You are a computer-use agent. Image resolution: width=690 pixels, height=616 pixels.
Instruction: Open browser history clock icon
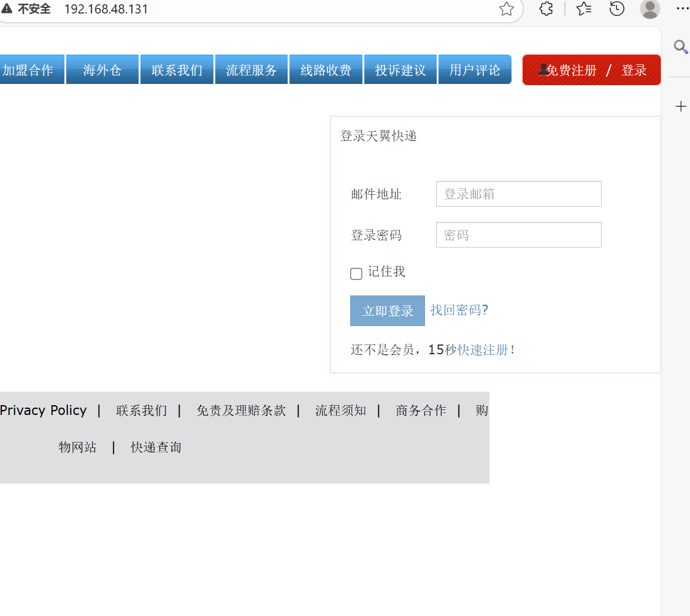pos(616,9)
